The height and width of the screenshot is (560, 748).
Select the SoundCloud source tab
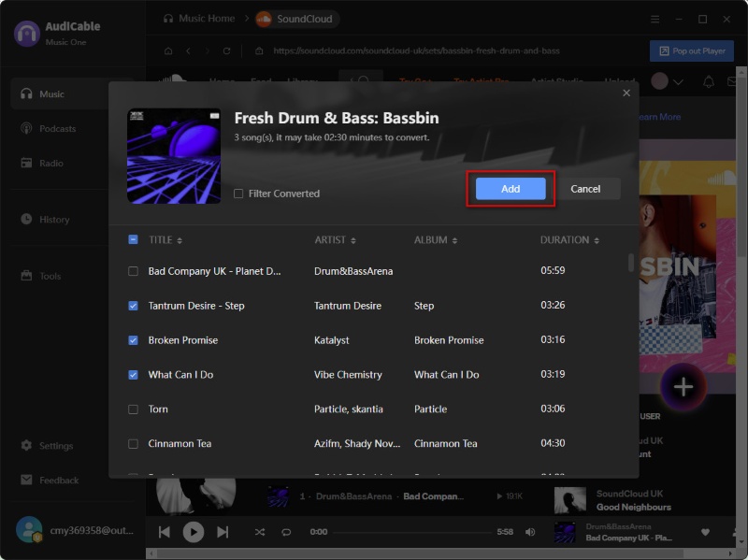[x=295, y=19]
